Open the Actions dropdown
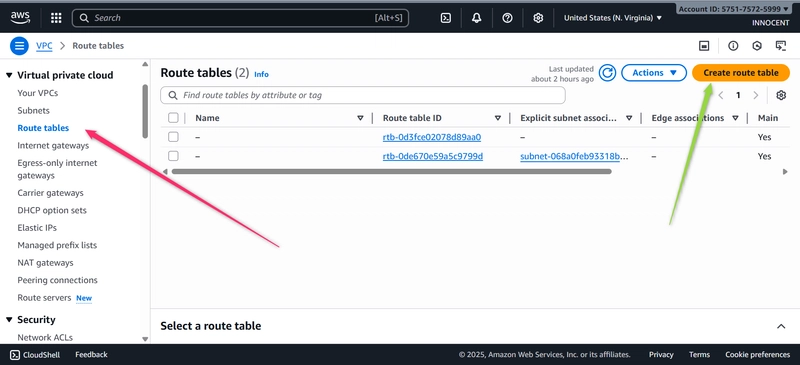This screenshot has height=365, width=800. coord(654,73)
